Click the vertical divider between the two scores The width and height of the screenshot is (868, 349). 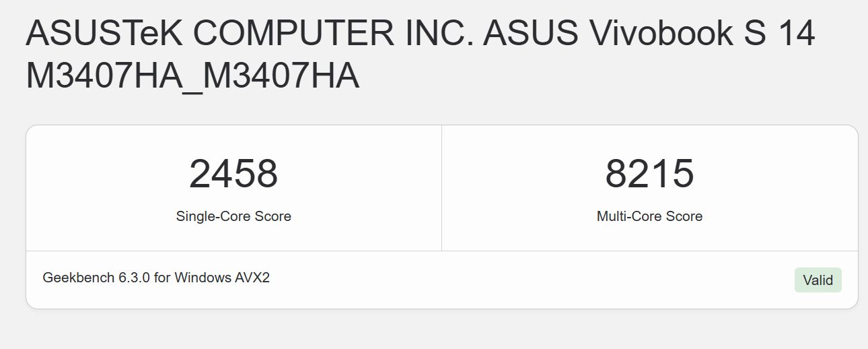coord(441,188)
